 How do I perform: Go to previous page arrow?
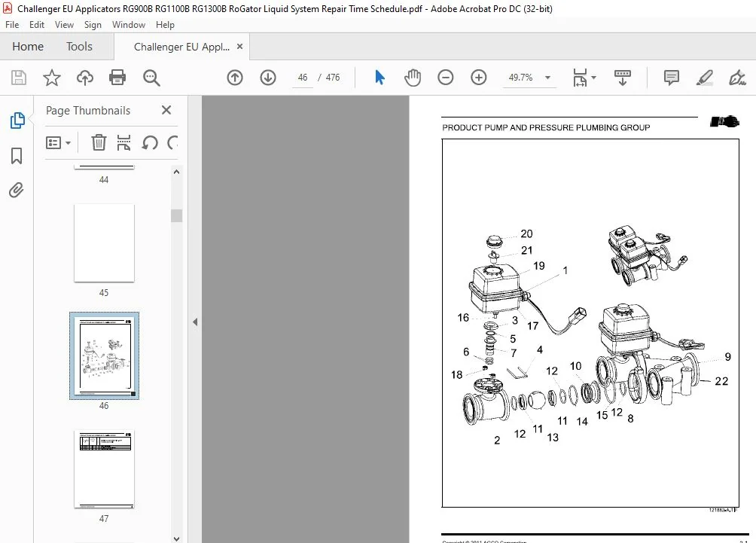235,78
